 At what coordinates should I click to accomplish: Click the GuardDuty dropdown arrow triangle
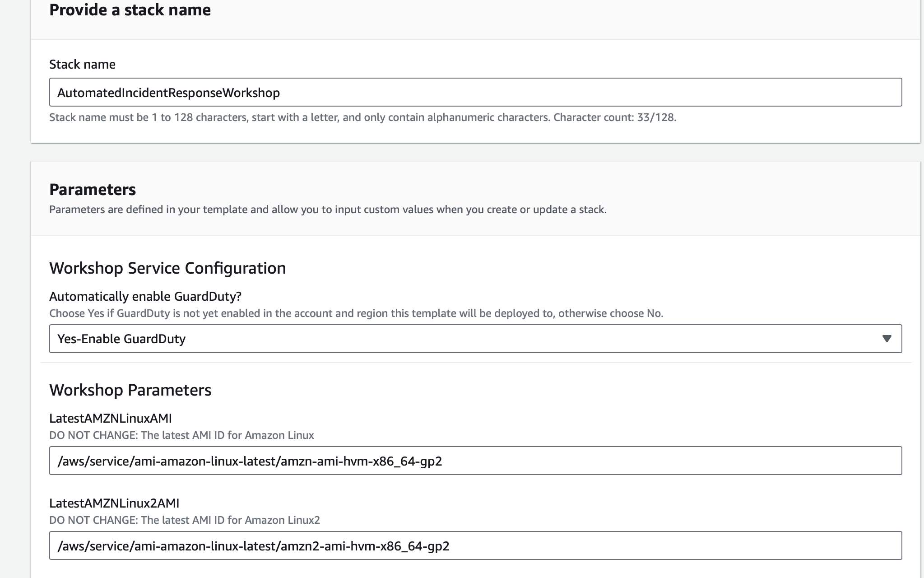click(887, 339)
